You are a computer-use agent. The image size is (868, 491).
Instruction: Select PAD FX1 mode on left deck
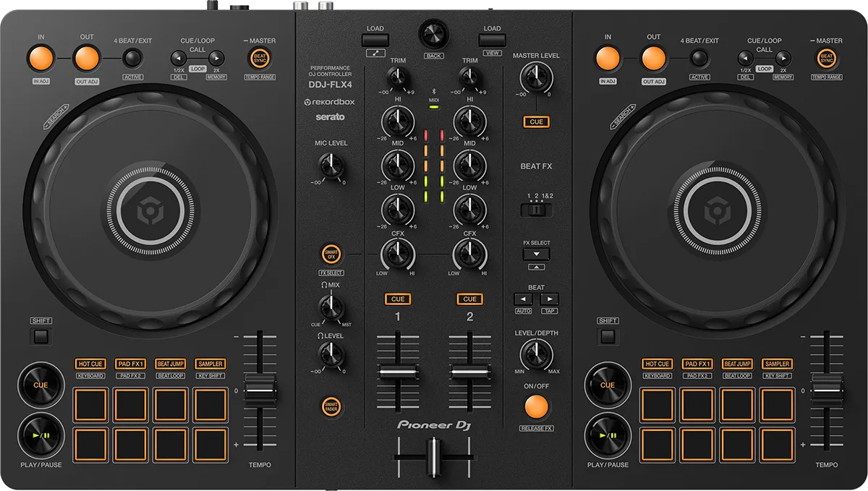pyautogui.click(x=131, y=364)
